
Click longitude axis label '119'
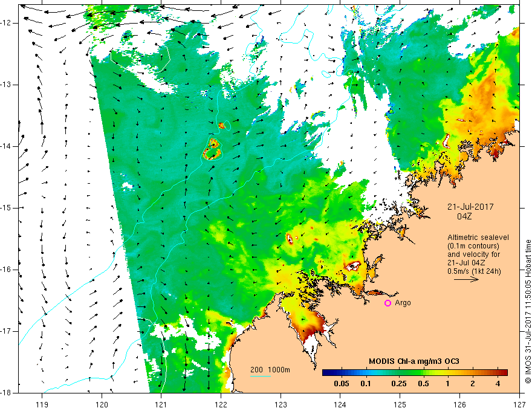tap(42, 404)
